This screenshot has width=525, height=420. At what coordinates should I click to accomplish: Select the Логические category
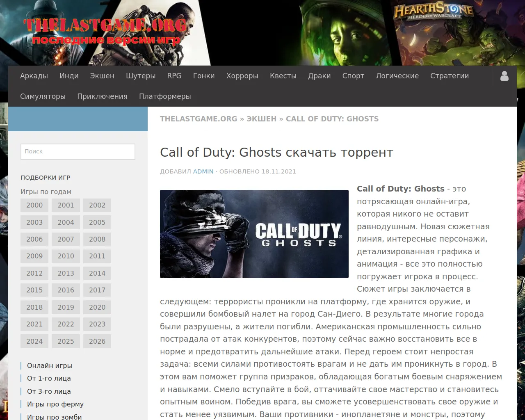click(397, 76)
